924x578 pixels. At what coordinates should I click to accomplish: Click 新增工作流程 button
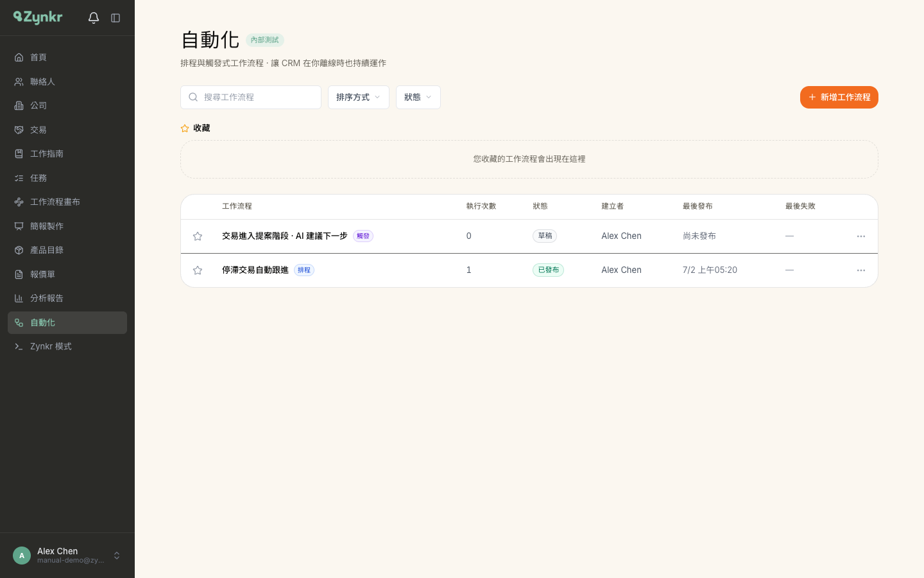click(x=839, y=97)
